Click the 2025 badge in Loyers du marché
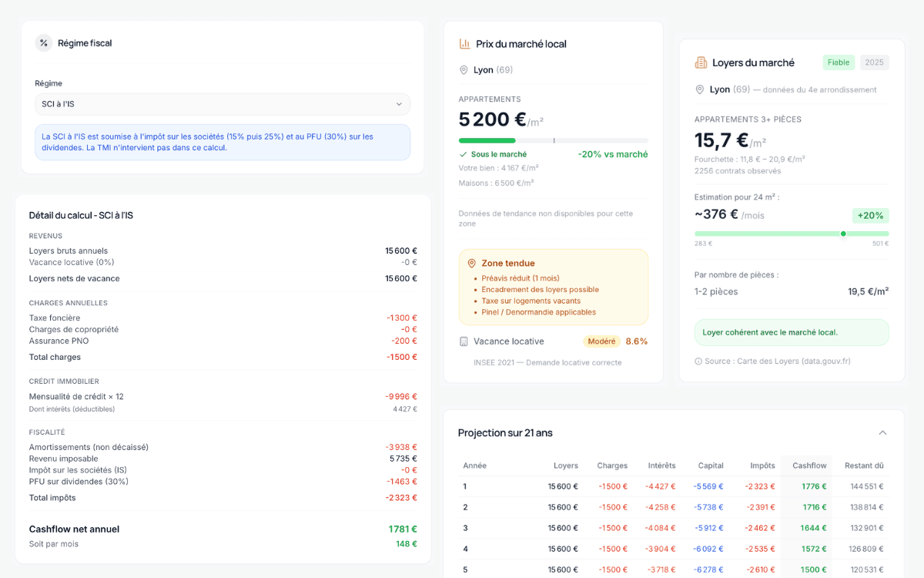This screenshot has height=578, width=924. click(x=875, y=62)
